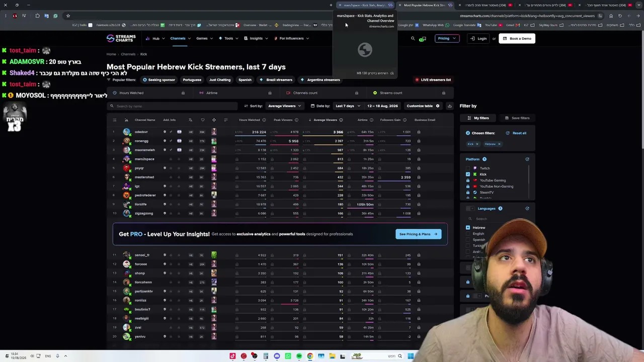This screenshot has width=644, height=362.
Task: Switch to the Save filters tab
Action: click(x=517, y=118)
